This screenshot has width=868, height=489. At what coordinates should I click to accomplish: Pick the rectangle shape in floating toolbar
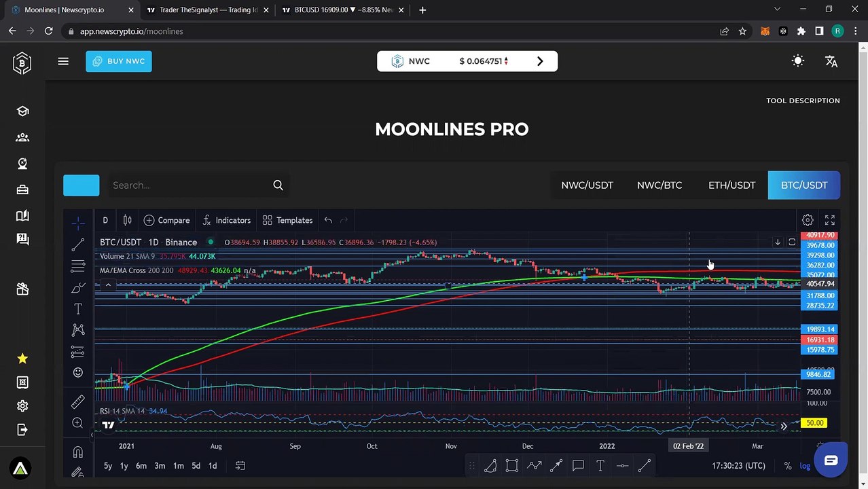point(512,466)
